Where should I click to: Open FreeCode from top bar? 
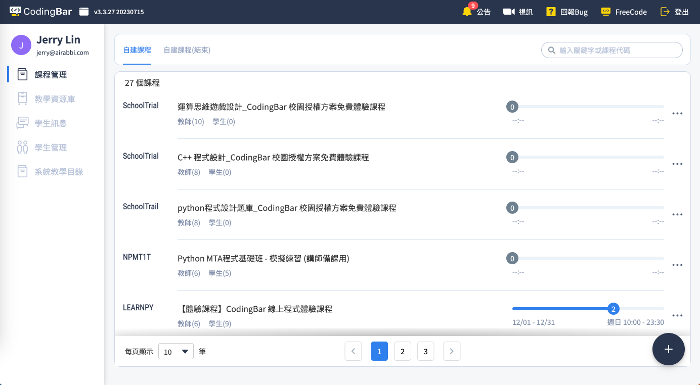tap(624, 12)
